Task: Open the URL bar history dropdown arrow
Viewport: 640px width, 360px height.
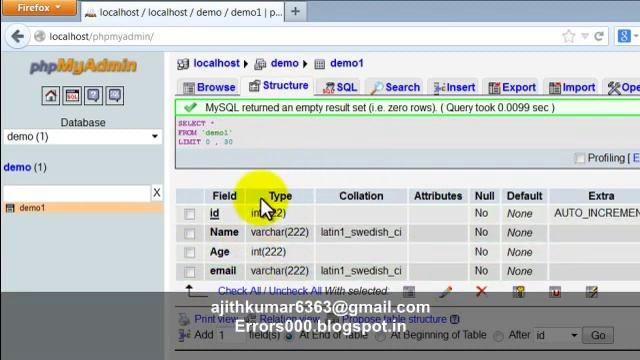Action: [x=584, y=37]
